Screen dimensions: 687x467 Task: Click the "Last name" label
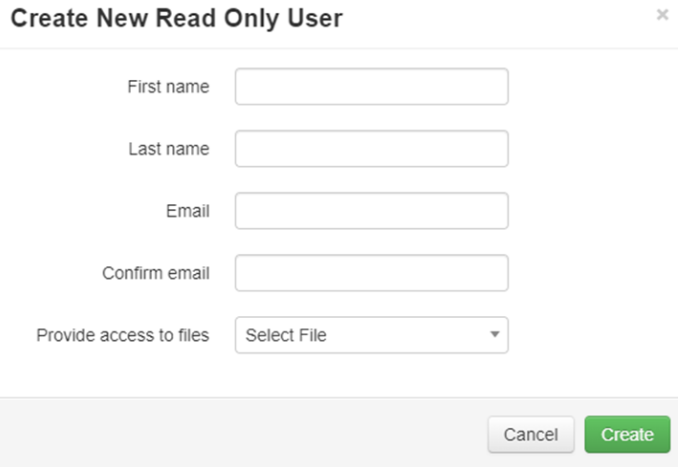[x=169, y=149]
